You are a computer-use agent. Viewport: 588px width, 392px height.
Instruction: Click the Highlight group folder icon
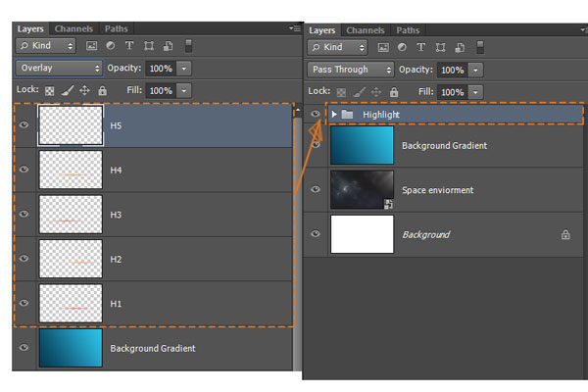pos(347,114)
